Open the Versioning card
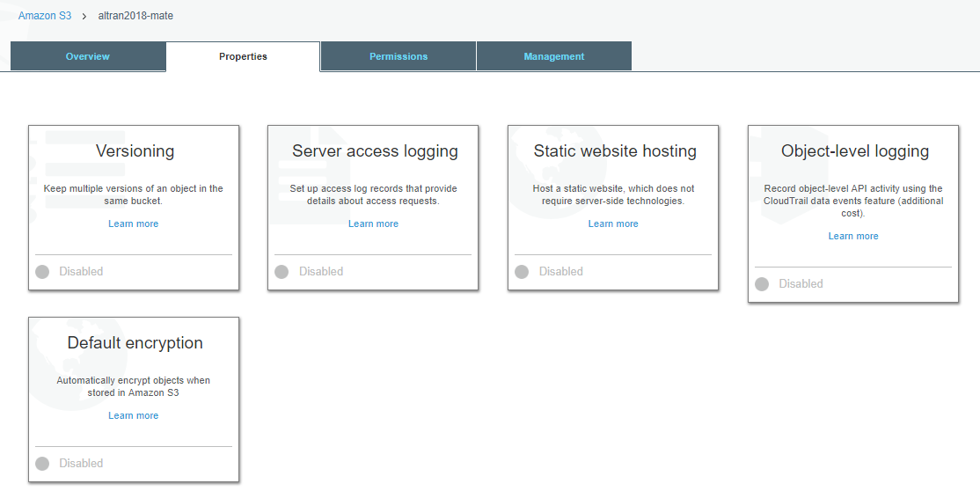This screenshot has height=491, width=980. (134, 208)
